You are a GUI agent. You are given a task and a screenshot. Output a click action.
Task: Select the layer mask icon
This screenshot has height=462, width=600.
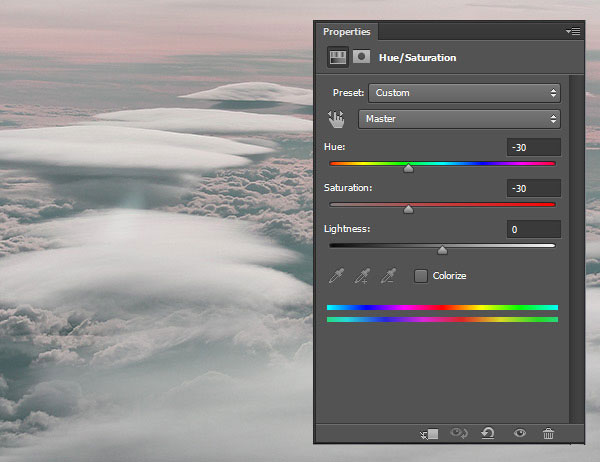tap(361, 58)
